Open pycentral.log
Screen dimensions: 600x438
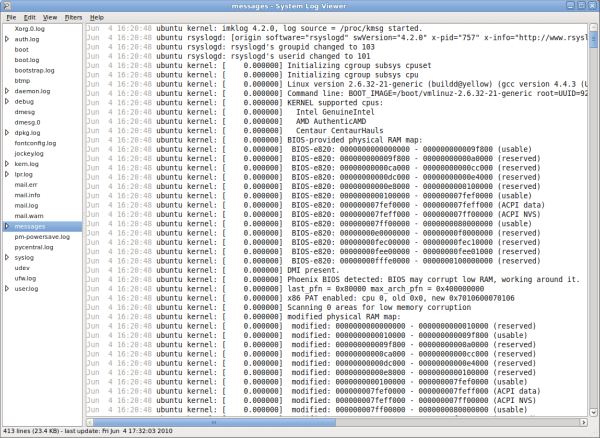click(x=34, y=247)
